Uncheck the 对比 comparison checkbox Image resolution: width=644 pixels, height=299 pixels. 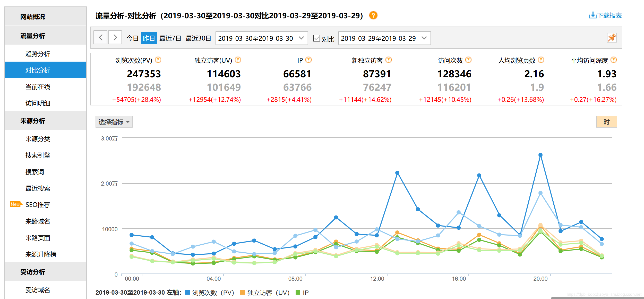click(316, 38)
